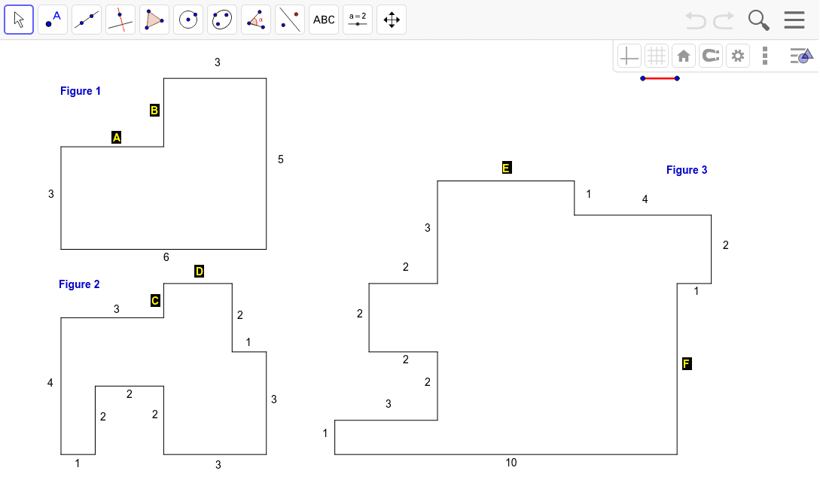820x504 pixels.
Task: Click the yellow A label
Action: coord(116,138)
